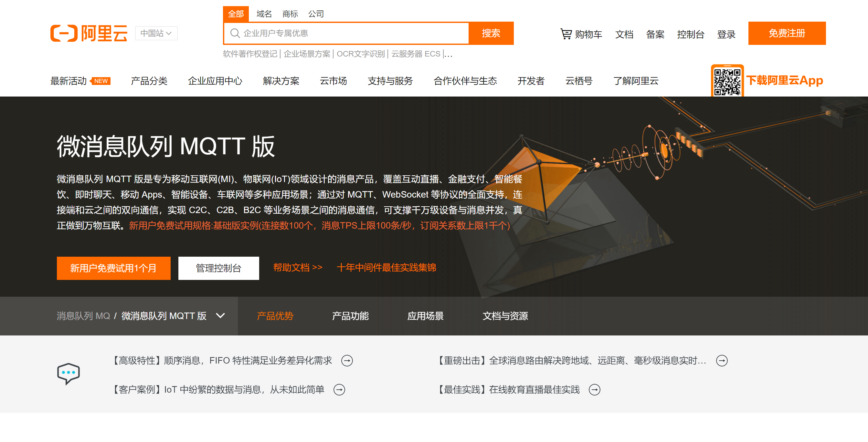Switch to the 文档与资源 tab

pyautogui.click(x=505, y=316)
